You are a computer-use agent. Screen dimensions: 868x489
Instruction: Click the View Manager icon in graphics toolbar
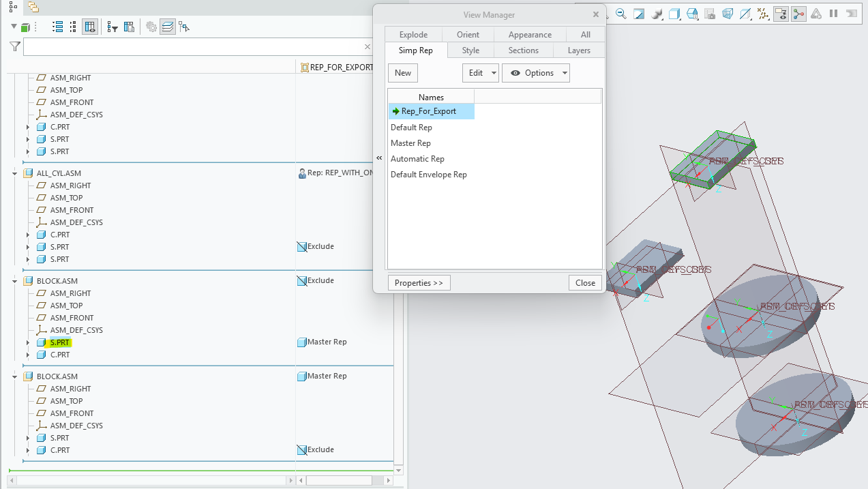pyautogui.click(x=798, y=13)
